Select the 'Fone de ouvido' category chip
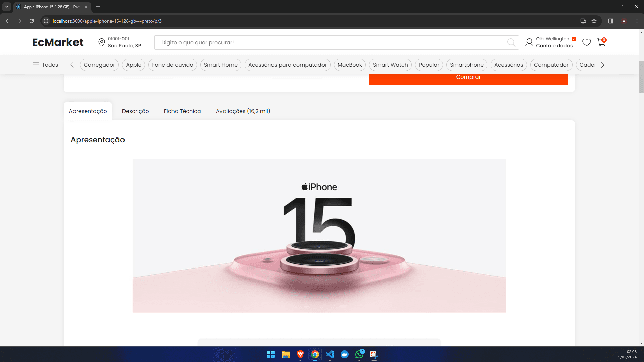This screenshot has height=362, width=644. pyautogui.click(x=172, y=65)
